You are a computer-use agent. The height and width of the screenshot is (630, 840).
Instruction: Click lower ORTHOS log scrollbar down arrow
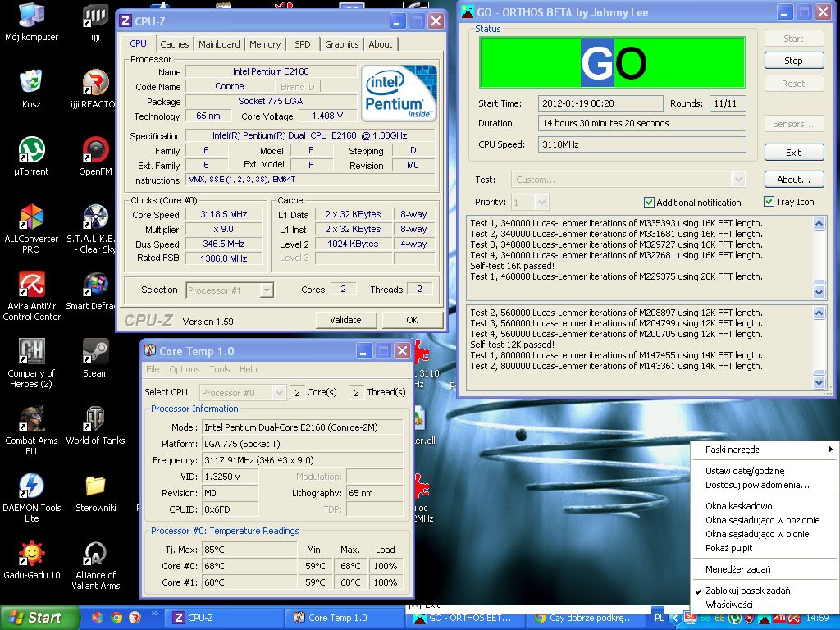click(x=819, y=382)
